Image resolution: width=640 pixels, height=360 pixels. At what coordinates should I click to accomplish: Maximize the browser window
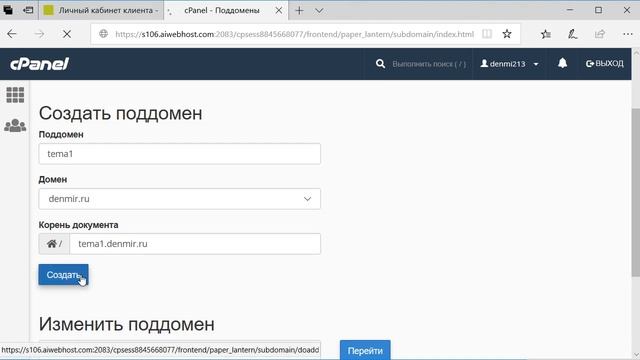[x=598, y=10]
